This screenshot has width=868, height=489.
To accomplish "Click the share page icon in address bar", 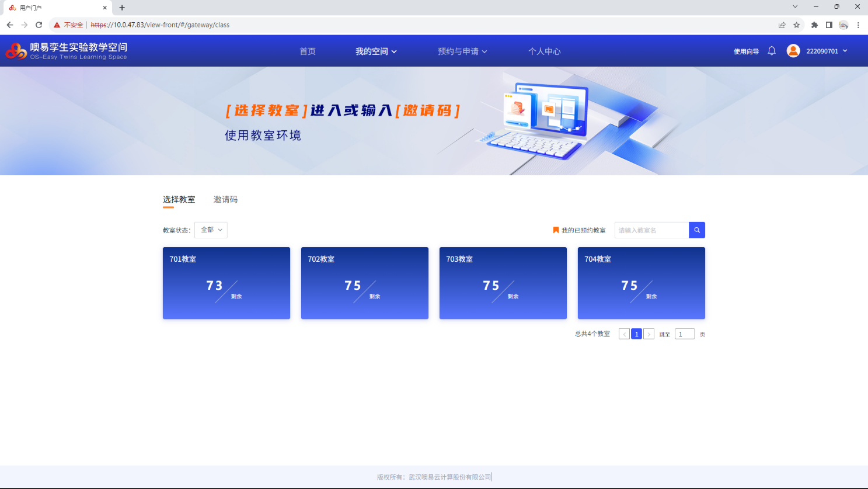I will tap(782, 25).
